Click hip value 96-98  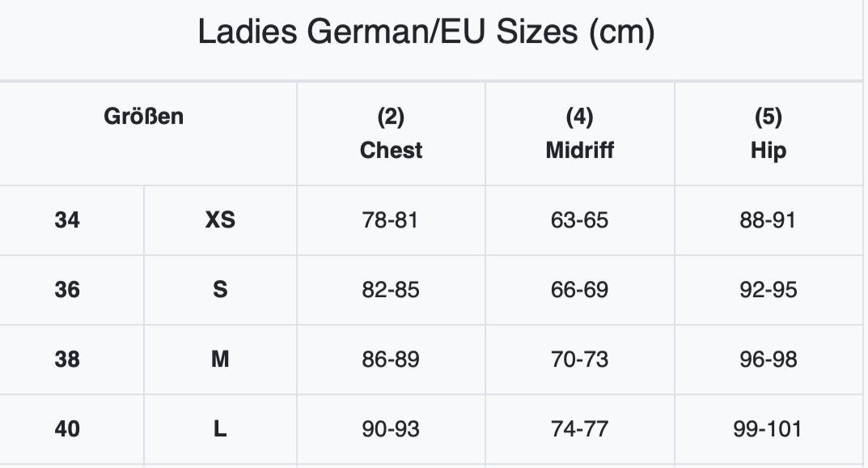[x=768, y=360]
